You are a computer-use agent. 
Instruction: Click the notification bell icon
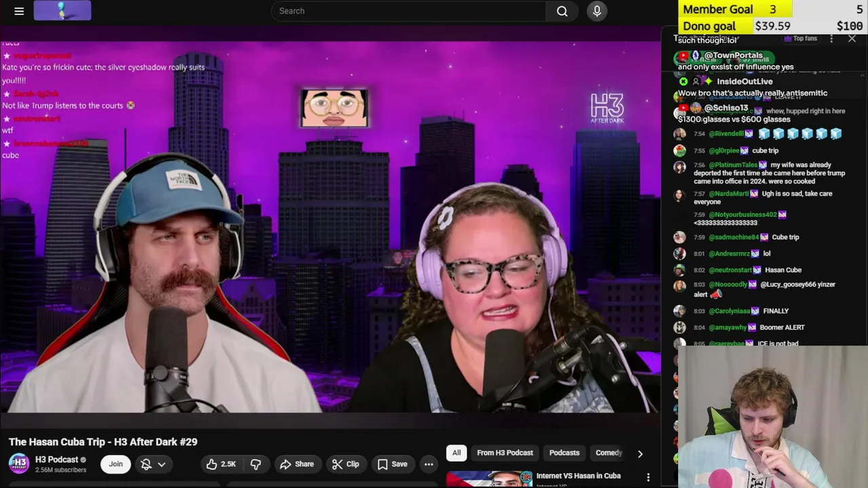click(x=146, y=464)
